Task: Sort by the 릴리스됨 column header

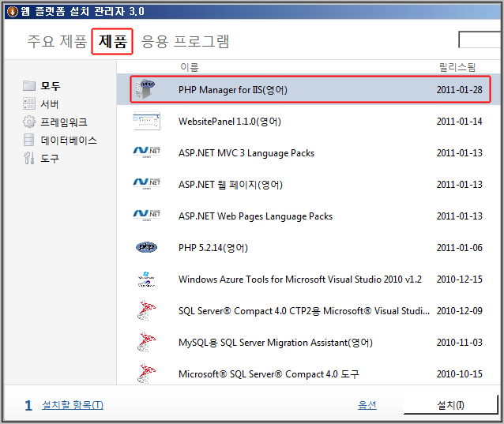Action: (x=457, y=67)
